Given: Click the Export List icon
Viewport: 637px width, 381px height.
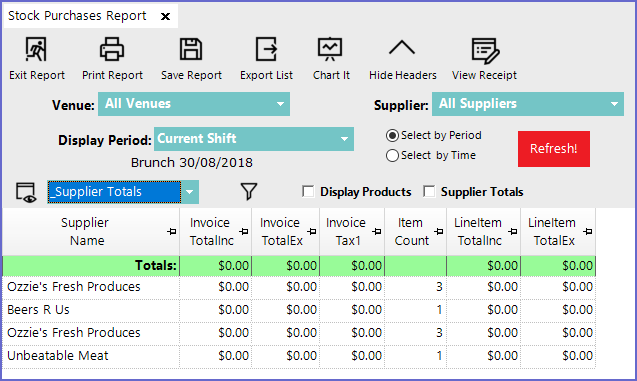Looking at the screenshot, I should (x=266, y=49).
